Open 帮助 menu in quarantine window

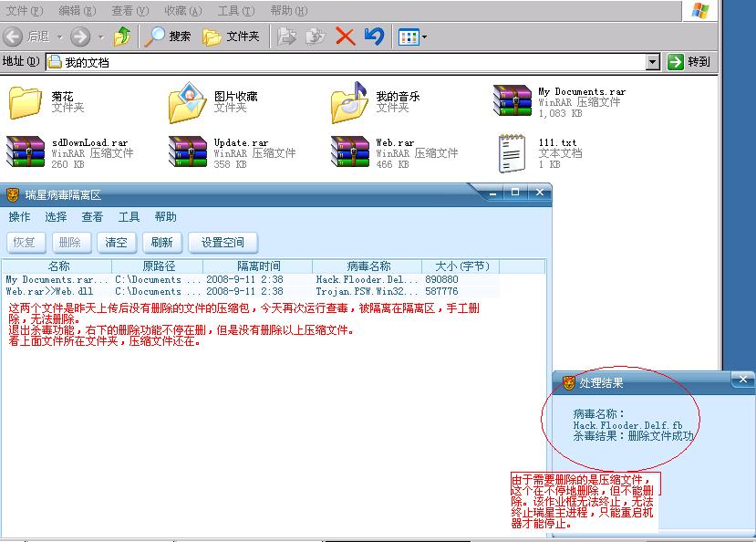[165, 216]
